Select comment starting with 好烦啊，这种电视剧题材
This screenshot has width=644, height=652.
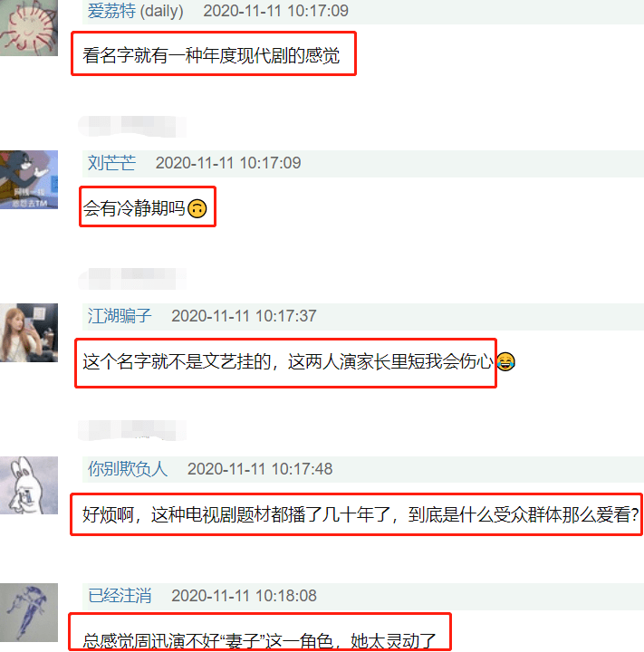click(x=360, y=514)
